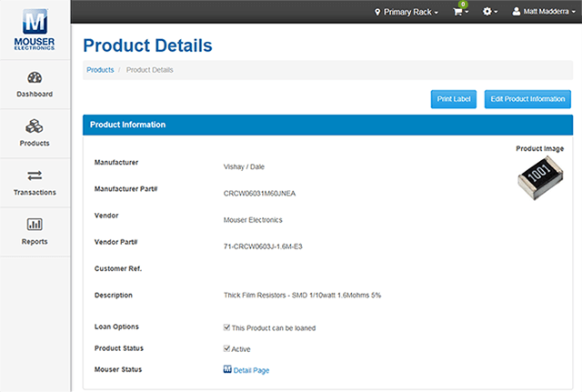
Task: Click the Print Label button
Action: (453, 99)
